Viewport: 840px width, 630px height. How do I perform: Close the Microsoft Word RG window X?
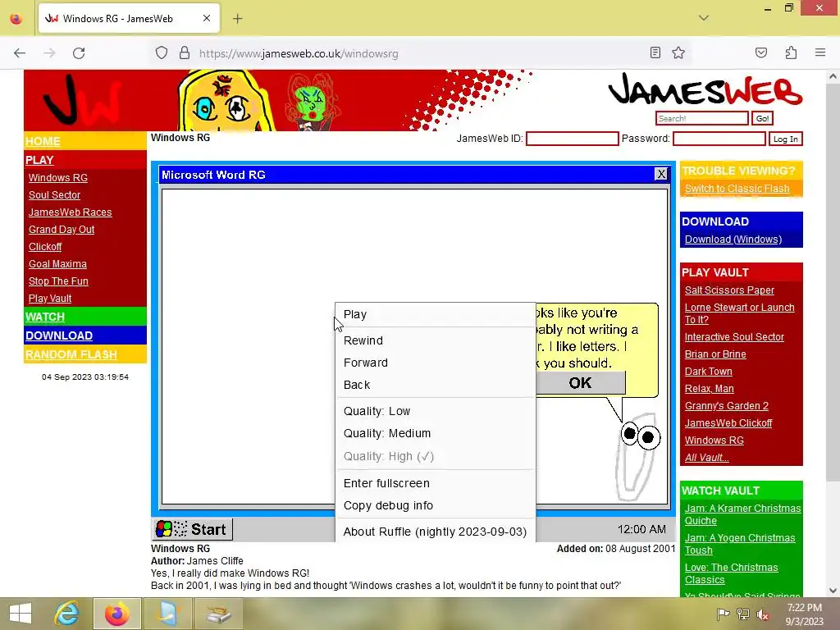[x=661, y=174]
